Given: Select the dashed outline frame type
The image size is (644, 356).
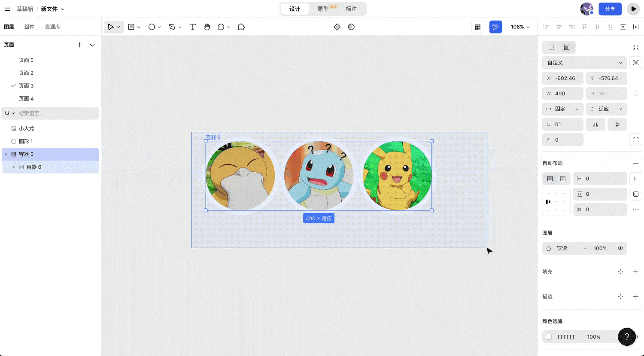Looking at the screenshot, I should (551, 47).
